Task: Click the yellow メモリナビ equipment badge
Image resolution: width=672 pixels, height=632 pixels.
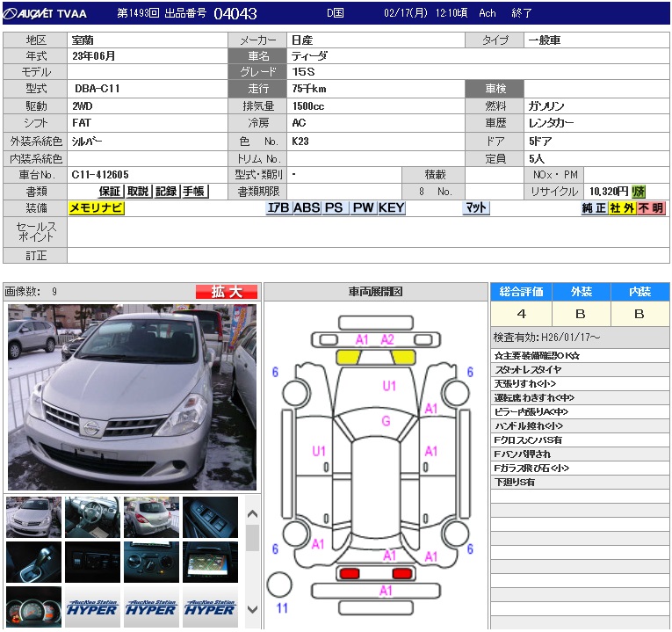Action: click(x=97, y=208)
